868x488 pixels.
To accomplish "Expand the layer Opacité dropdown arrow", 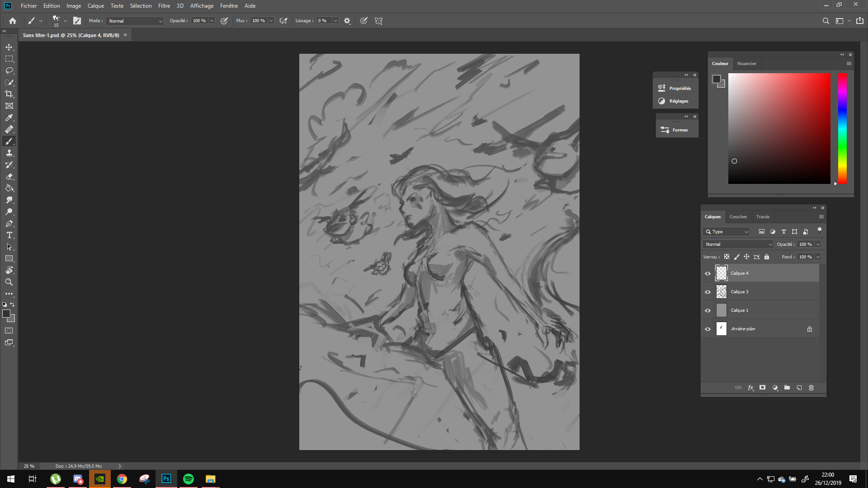I will click(818, 244).
